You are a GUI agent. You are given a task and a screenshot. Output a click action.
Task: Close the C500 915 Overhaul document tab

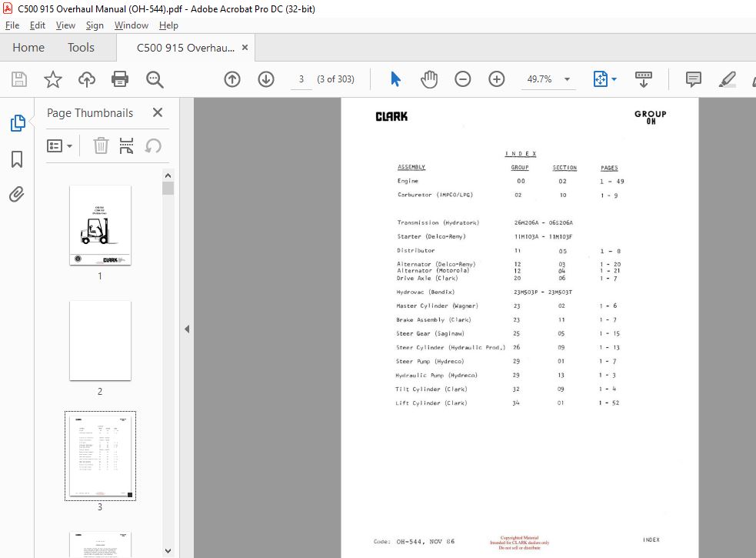pos(245,47)
